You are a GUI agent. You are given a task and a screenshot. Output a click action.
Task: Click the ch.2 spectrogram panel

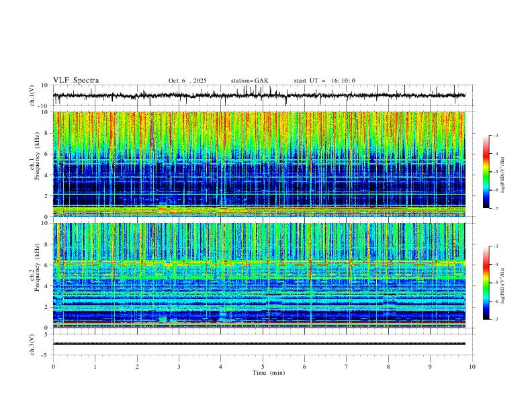[x=259, y=275]
